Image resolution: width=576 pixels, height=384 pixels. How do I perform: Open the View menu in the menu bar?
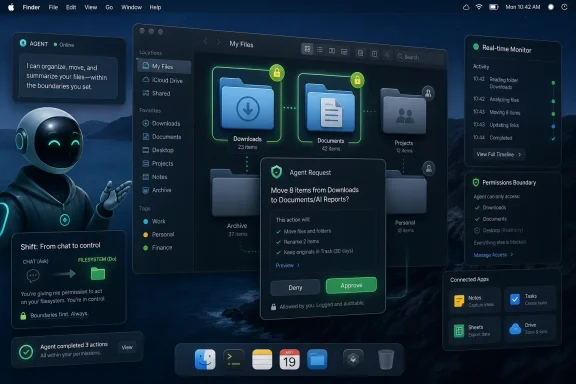[91, 7]
